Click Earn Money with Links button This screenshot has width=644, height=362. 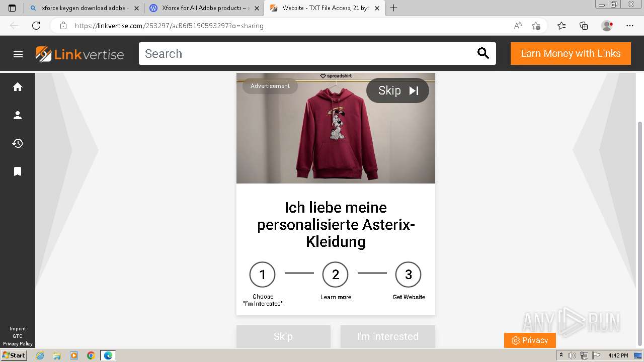(571, 53)
